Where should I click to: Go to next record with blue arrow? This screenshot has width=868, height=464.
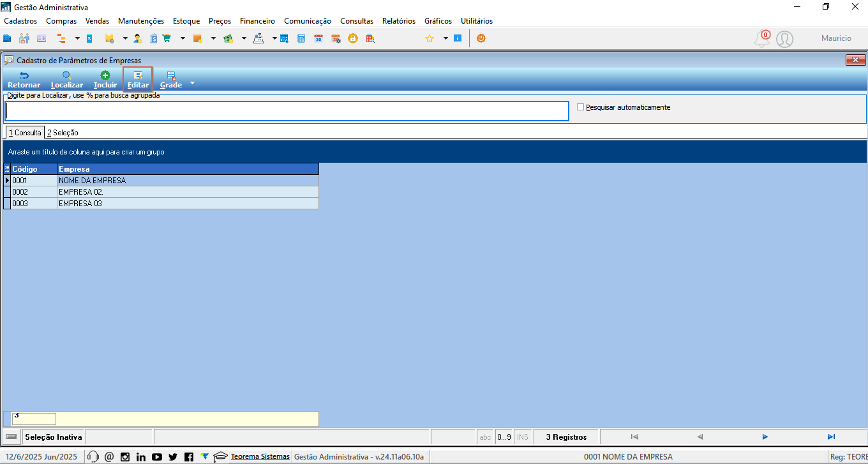click(x=765, y=437)
